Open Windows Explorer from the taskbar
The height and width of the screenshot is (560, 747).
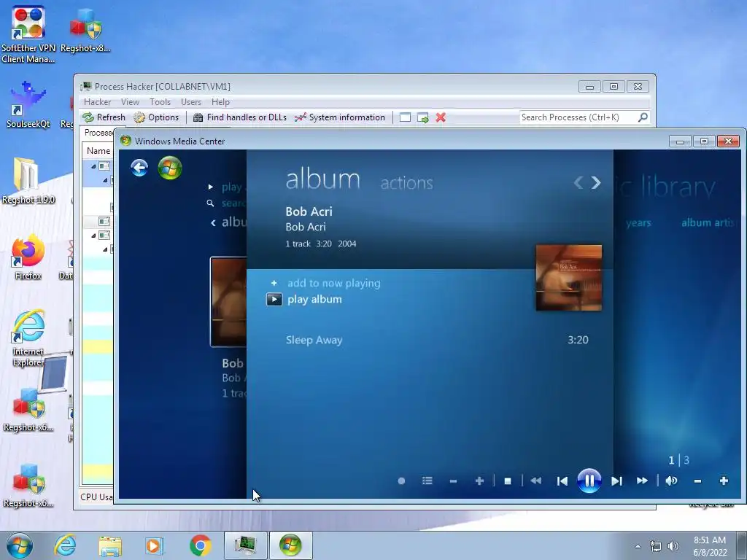coord(110,545)
